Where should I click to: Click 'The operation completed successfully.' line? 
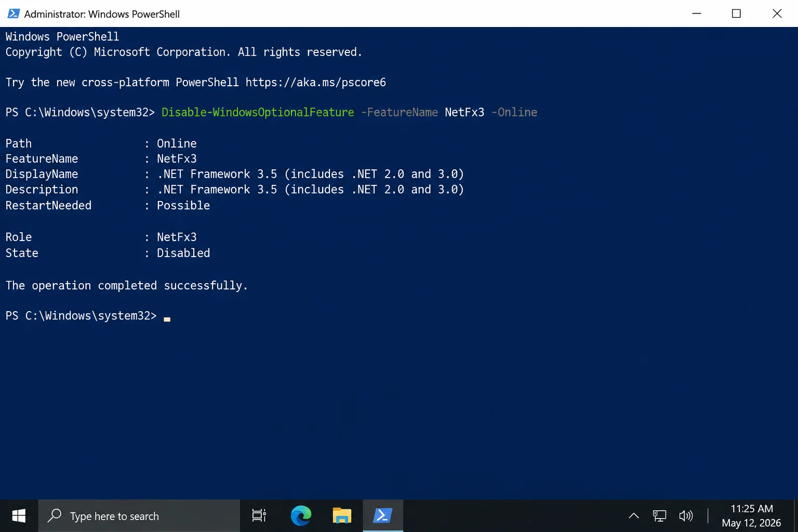127,286
